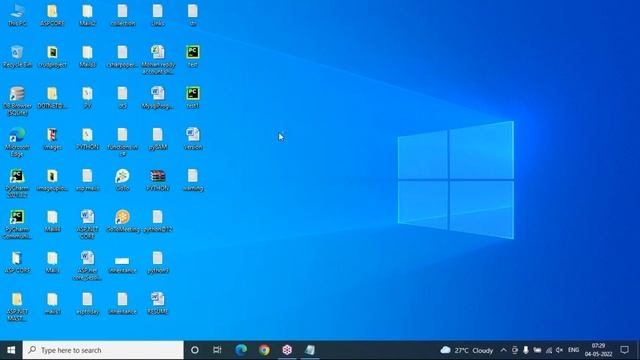Select the 'function in c#' file
Screen dimensions: 640x360
[x=122, y=142]
